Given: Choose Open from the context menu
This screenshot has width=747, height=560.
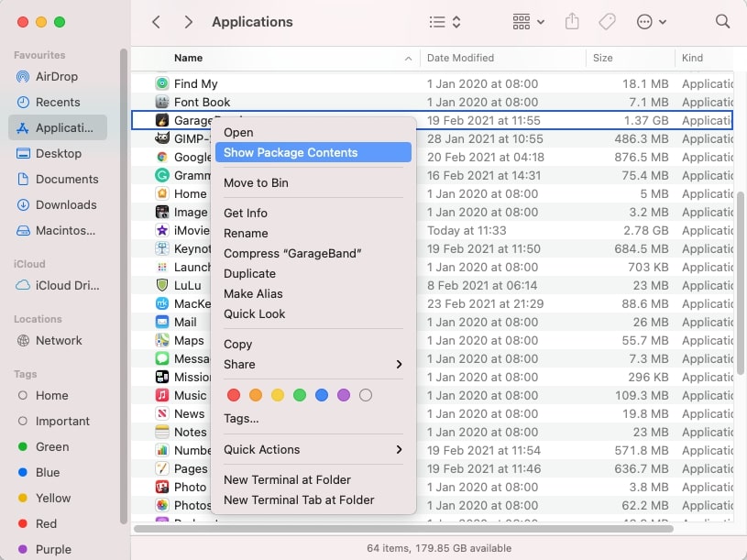Looking at the screenshot, I should tap(313, 132).
